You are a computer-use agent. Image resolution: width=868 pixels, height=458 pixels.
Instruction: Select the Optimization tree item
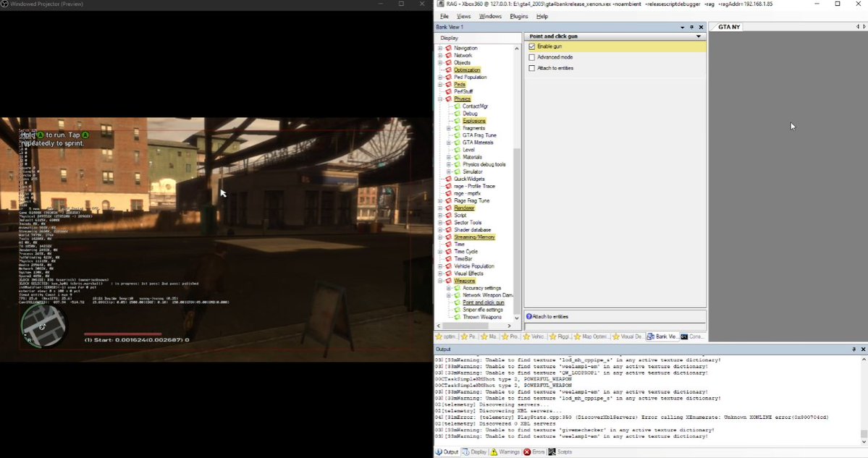click(467, 70)
